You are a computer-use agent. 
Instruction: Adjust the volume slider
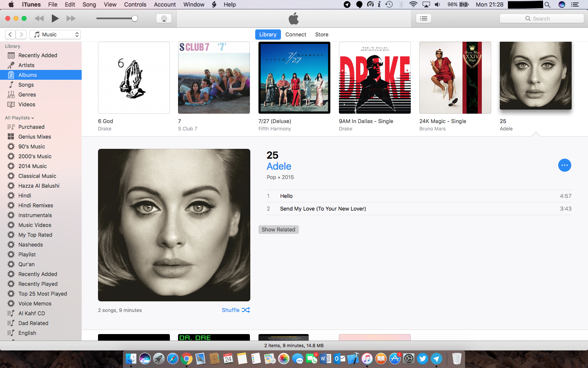point(117,18)
